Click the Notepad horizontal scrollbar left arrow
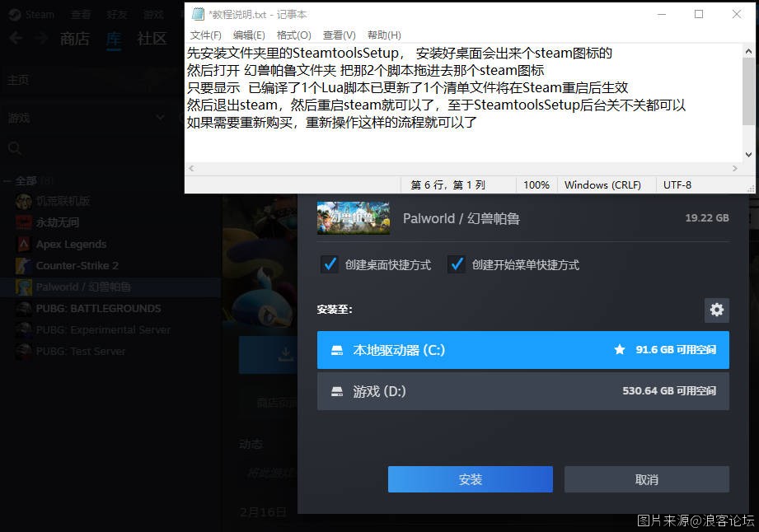759x532 pixels. point(192,168)
